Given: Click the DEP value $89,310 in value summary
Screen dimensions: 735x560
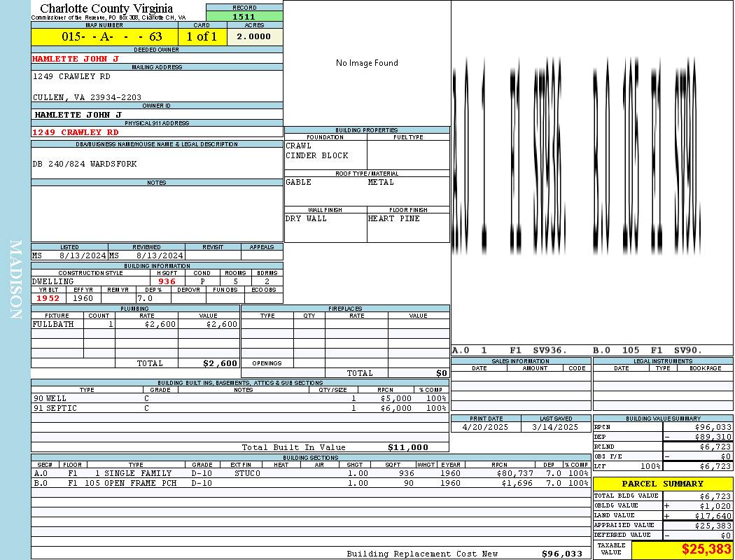Looking at the screenshot, I should [713, 437].
